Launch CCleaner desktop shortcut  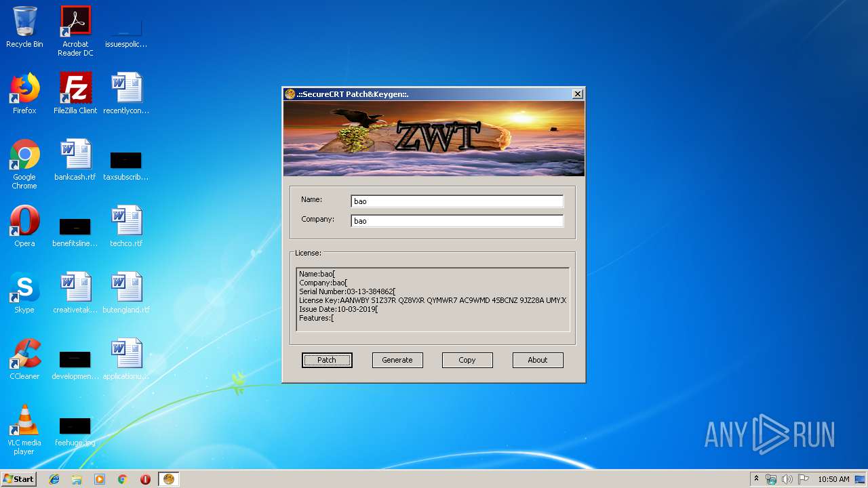point(24,359)
